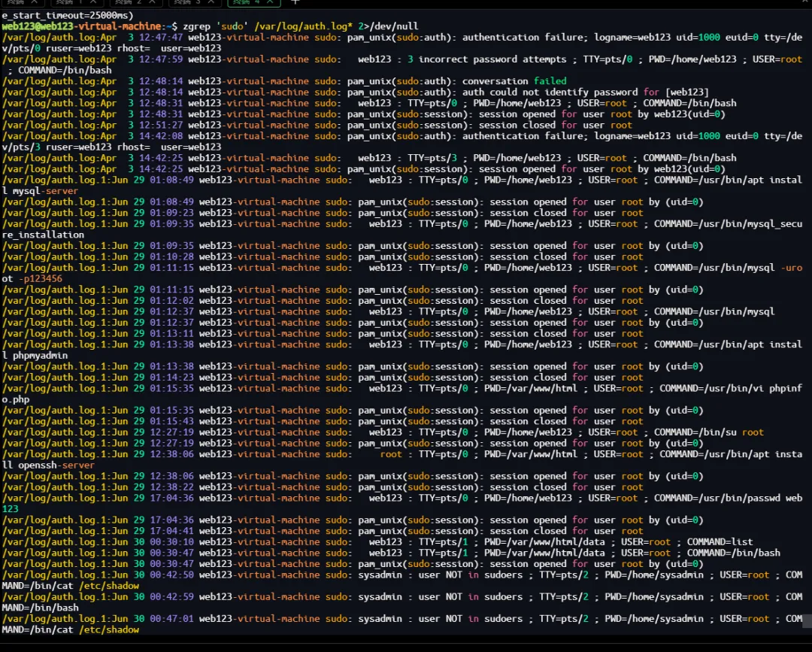Click the 01:09:23 timestamp

[x=171, y=213]
